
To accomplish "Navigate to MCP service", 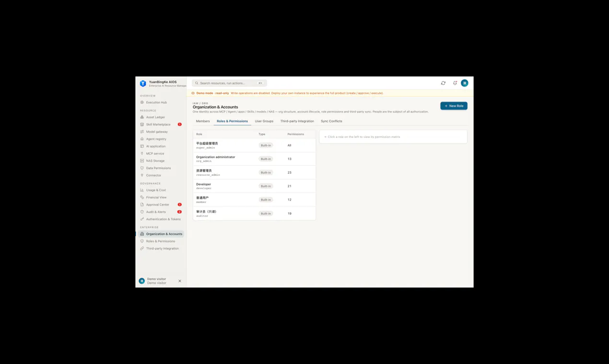I will click(161, 153).
